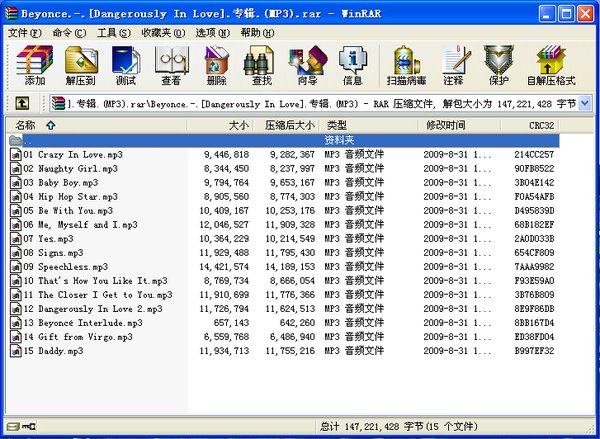Screen dimensions: 600x439
Task: Sort by CRC32 column header
Action: tap(530, 125)
